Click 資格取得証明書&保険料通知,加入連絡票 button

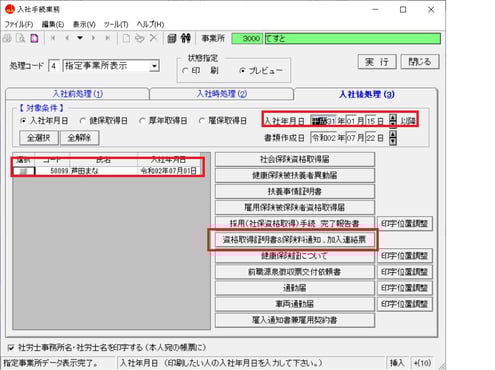(x=295, y=240)
